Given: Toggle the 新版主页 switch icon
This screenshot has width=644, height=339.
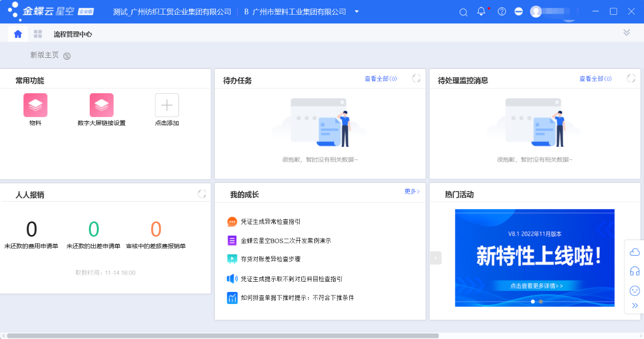Looking at the screenshot, I should coord(67,56).
